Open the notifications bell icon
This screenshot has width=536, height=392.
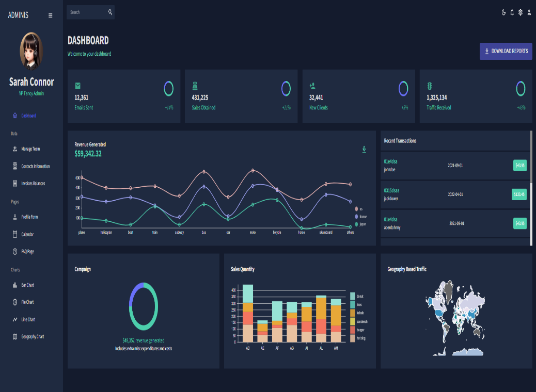point(512,12)
